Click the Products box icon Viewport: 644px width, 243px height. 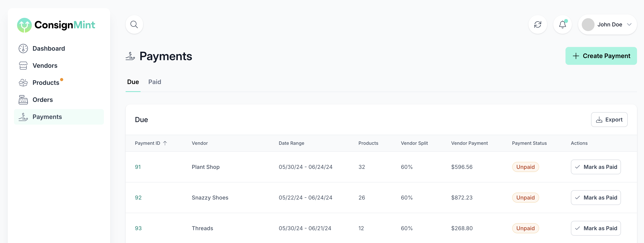[x=23, y=82]
